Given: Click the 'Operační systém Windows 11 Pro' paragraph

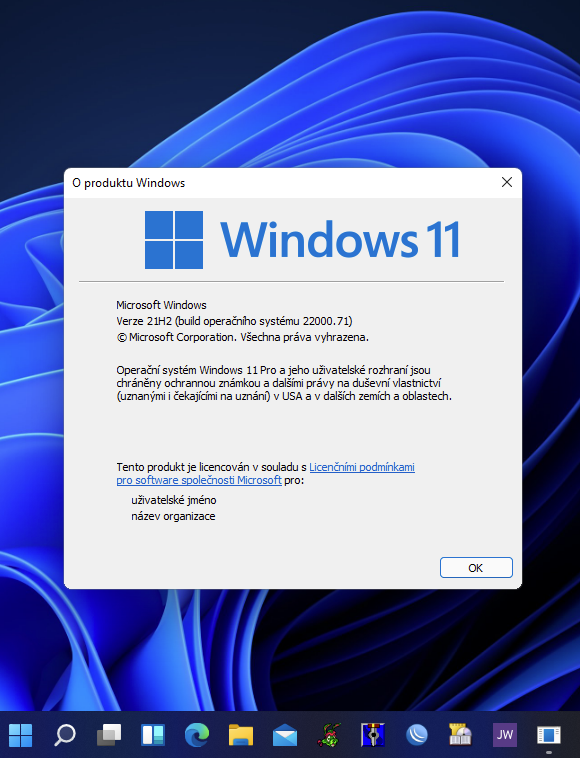Looking at the screenshot, I should 284,383.
